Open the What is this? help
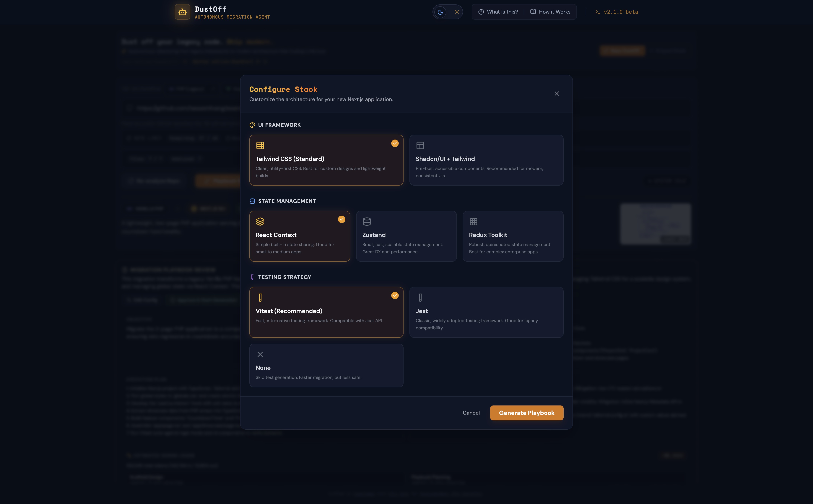813x504 pixels. click(x=498, y=12)
